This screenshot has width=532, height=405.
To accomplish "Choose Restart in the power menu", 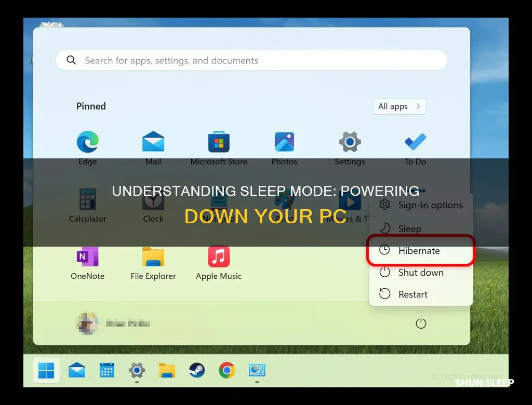I will pyautogui.click(x=421, y=294).
